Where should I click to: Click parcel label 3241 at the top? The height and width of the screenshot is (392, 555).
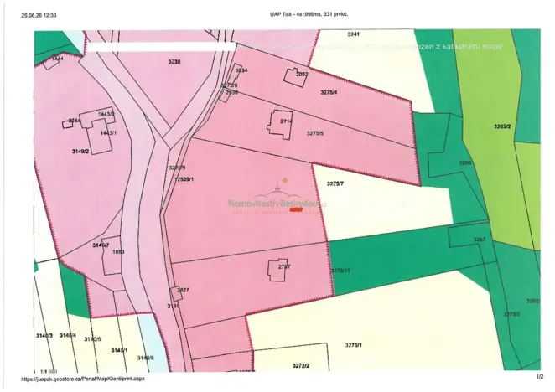[353, 34]
